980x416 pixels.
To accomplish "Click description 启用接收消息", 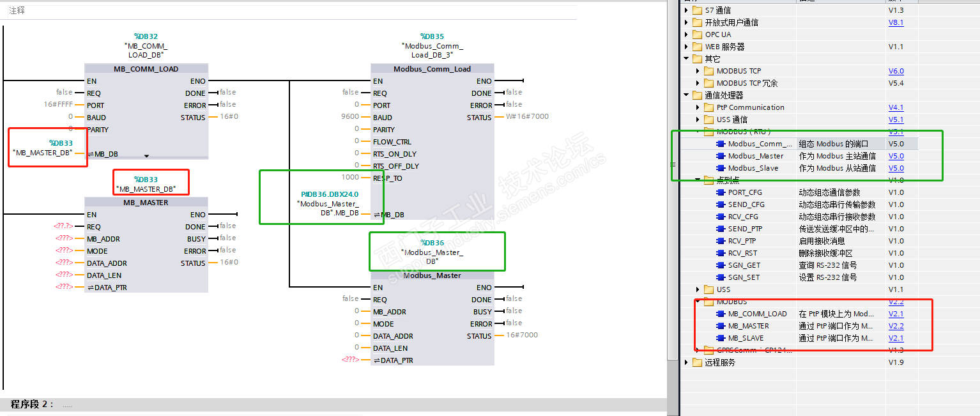I will tap(820, 241).
